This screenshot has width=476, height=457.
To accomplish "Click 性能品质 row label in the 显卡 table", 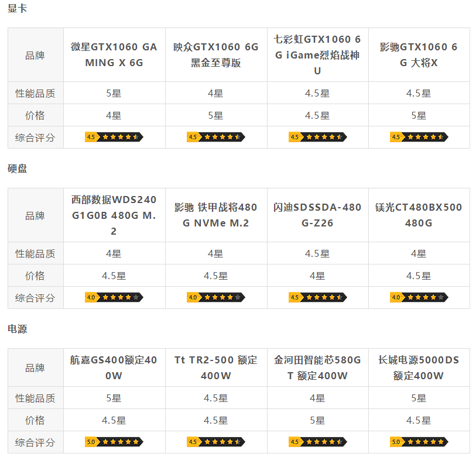I will coord(35,93).
